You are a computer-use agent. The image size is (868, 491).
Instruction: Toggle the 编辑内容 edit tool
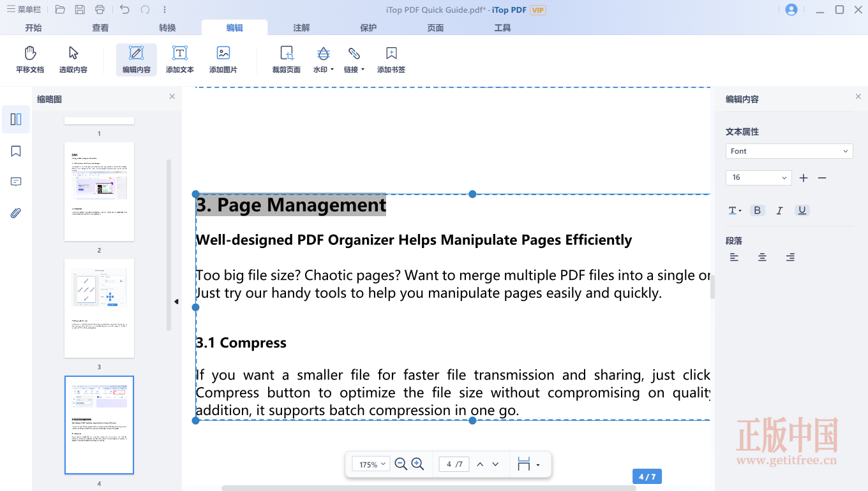[x=137, y=60]
